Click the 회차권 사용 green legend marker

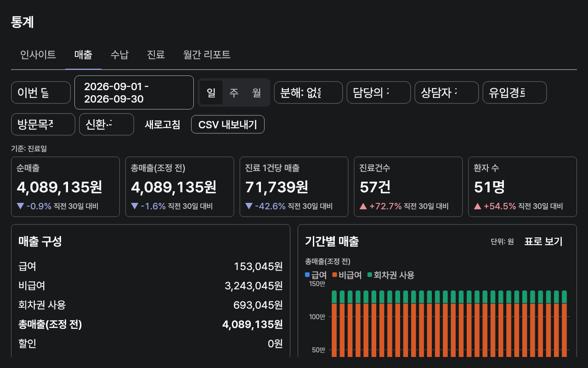click(x=370, y=275)
